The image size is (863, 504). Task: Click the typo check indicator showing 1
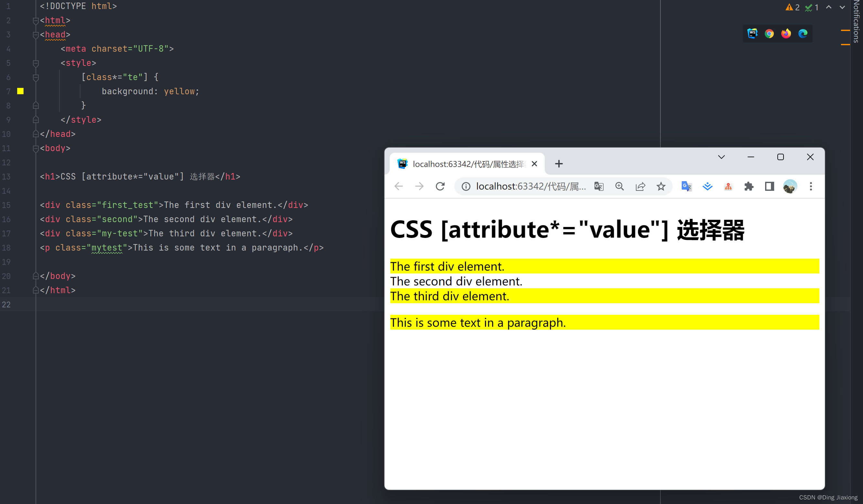[x=812, y=7]
